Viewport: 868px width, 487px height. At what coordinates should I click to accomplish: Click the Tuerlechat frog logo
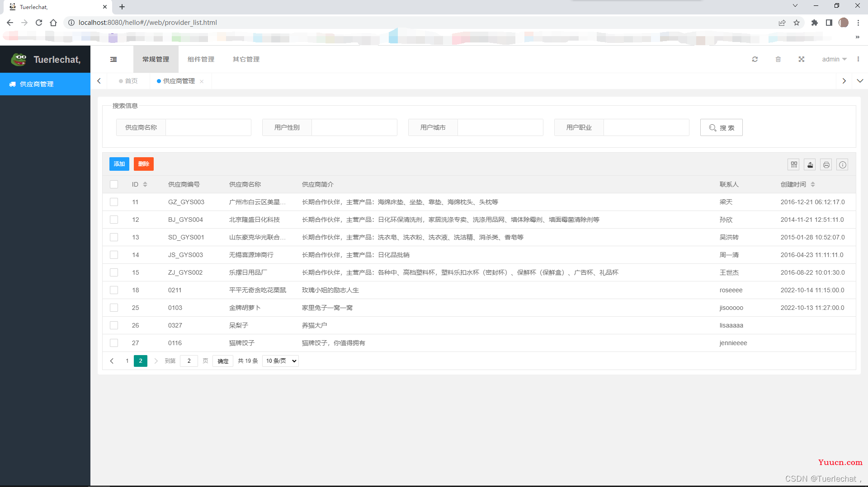[19, 59]
